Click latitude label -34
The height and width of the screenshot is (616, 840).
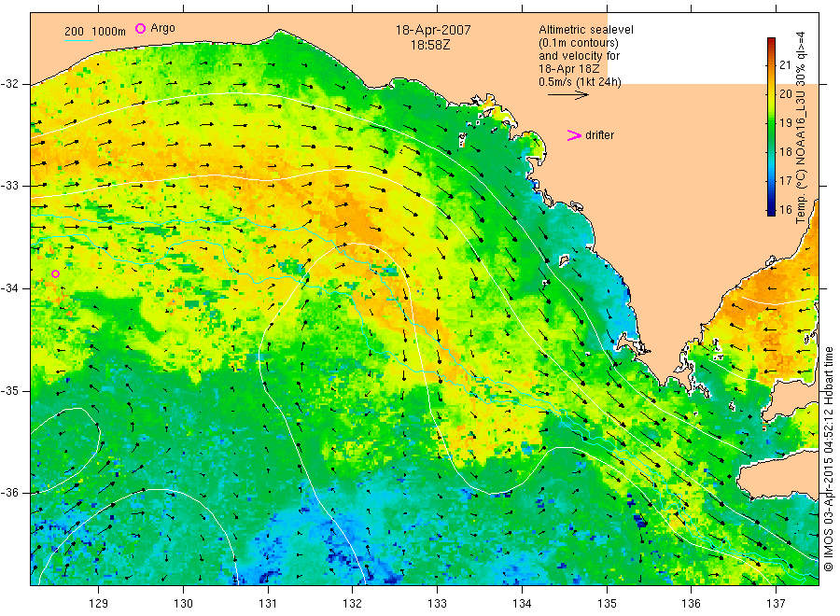8,288
